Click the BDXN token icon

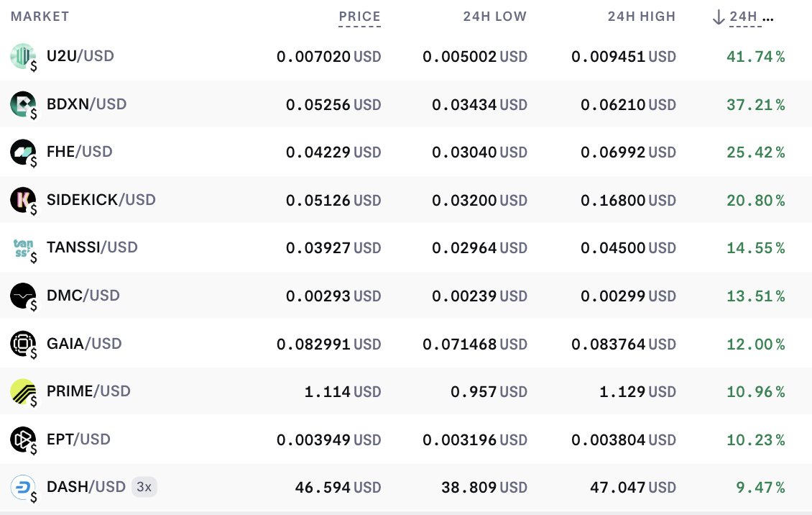click(20, 104)
